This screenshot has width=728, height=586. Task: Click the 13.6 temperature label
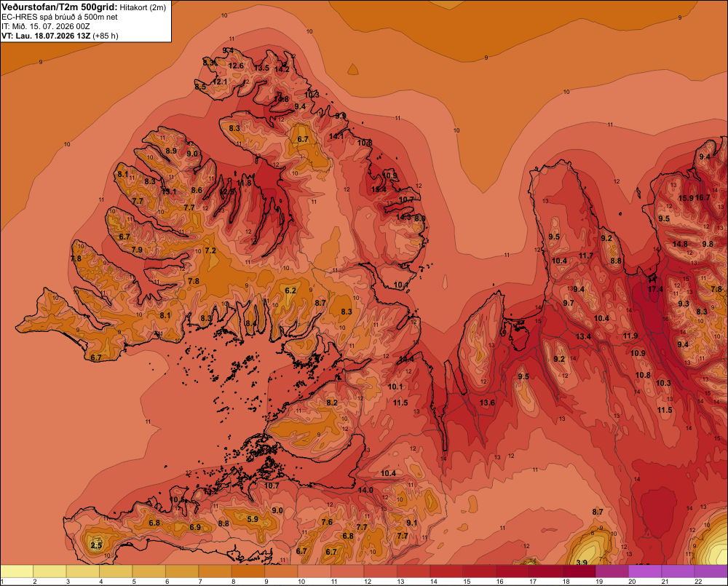point(487,403)
